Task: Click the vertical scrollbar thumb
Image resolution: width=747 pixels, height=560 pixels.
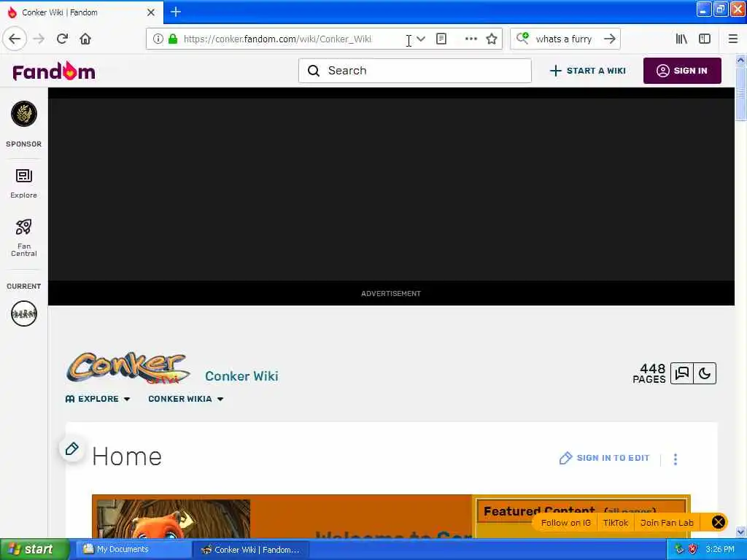Action: click(x=740, y=93)
